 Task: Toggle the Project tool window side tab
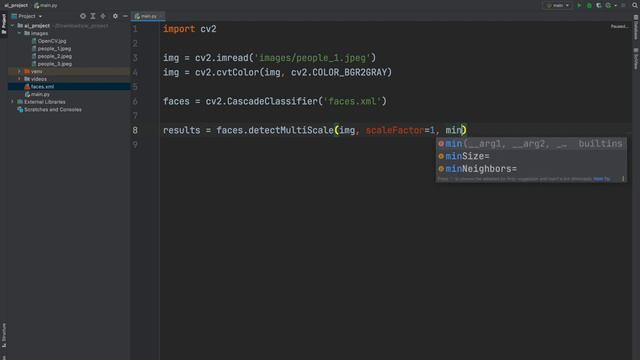point(4,24)
